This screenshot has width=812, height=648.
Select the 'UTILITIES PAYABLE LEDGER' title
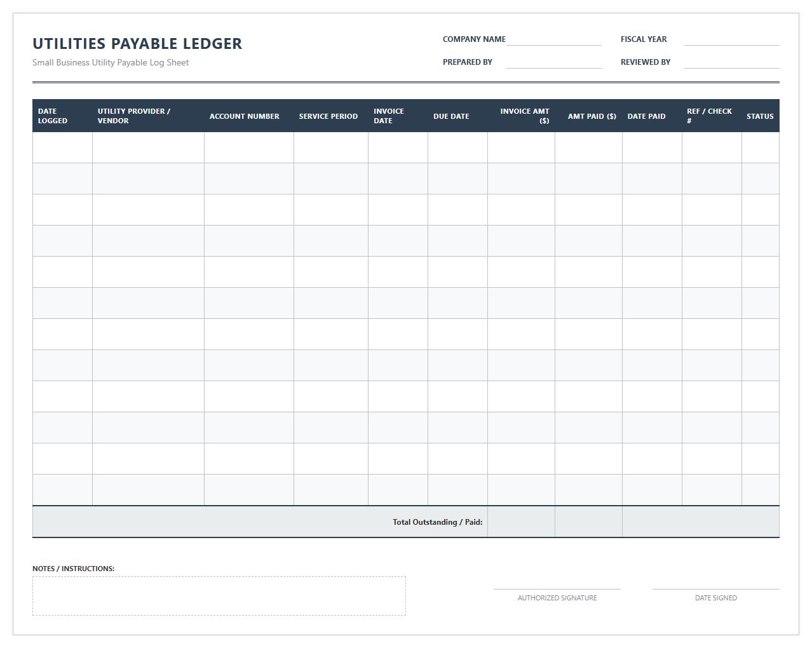pos(137,44)
